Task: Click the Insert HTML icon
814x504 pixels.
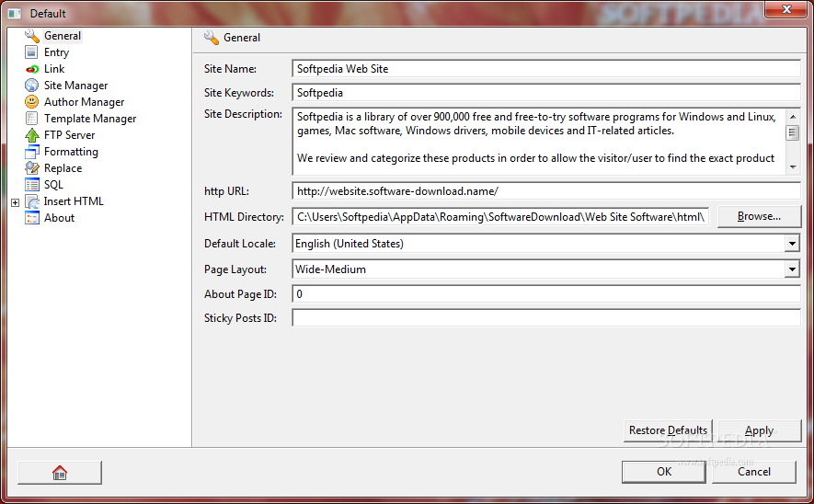Action: click(x=31, y=201)
